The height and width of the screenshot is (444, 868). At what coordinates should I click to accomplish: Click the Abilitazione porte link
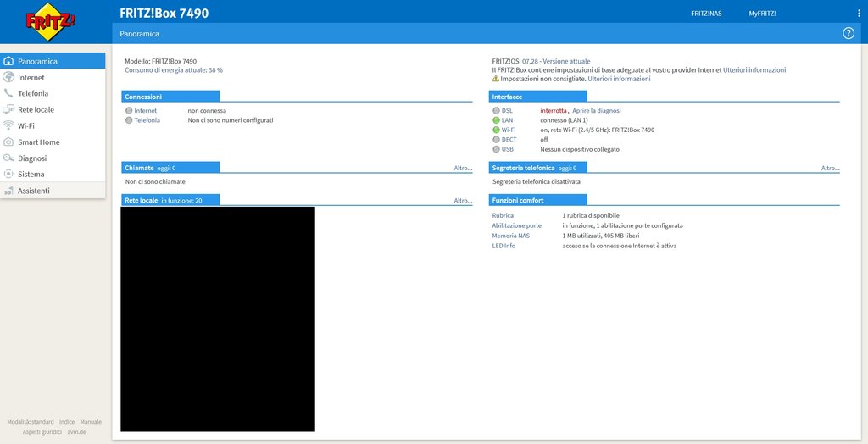point(516,226)
